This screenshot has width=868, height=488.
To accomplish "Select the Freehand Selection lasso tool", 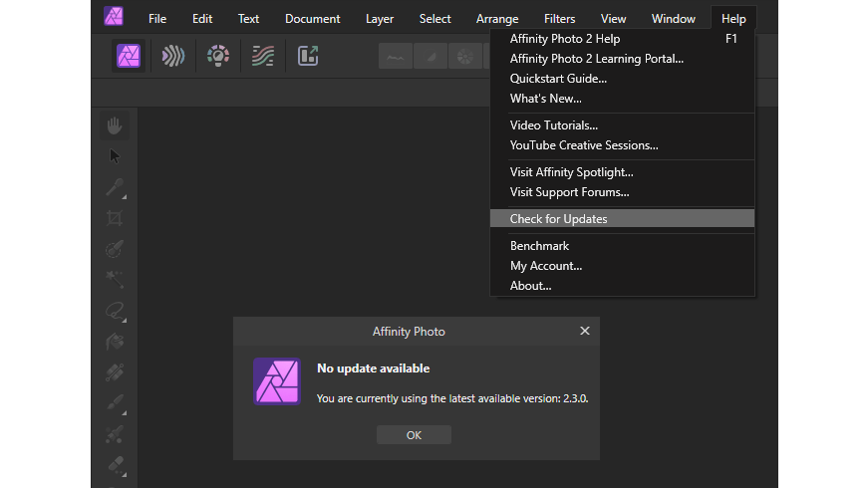I will pos(115,311).
